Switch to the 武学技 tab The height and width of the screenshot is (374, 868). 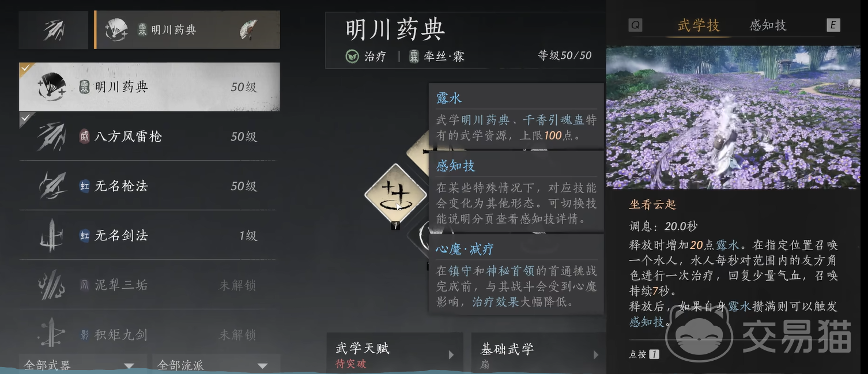[699, 25]
